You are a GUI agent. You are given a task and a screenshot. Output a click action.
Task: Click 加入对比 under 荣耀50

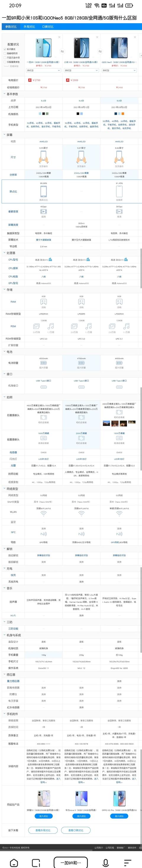click(x=44, y=816)
